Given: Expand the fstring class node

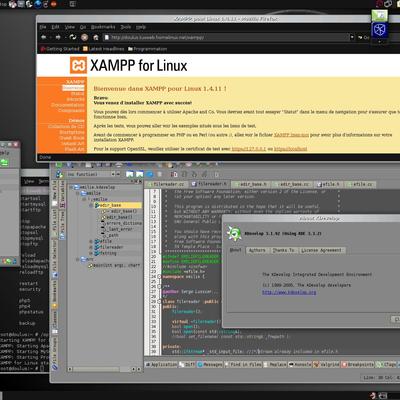Looking at the screenshot, I should coord(91,253).
